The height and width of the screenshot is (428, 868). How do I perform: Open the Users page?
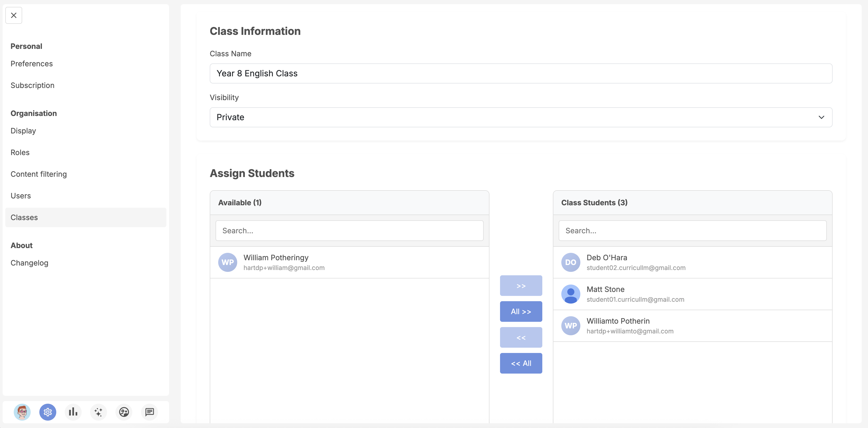coord(21,196)
